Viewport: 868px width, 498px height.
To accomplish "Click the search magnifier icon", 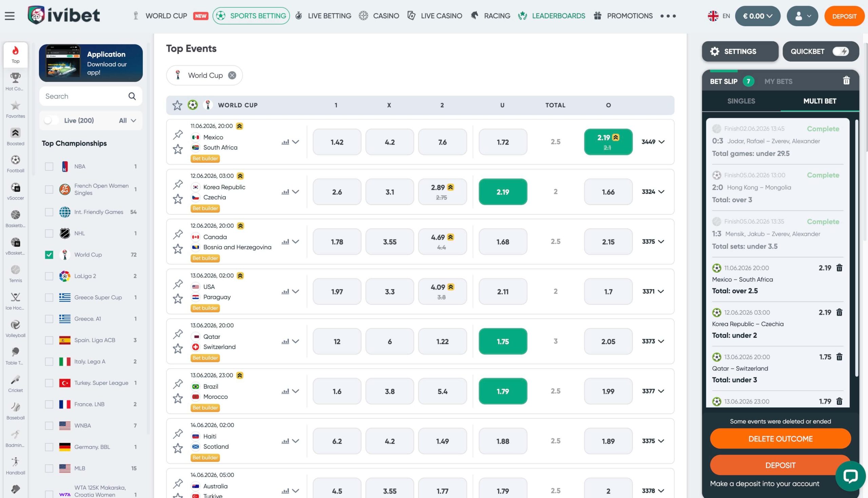I will point(132,96).
